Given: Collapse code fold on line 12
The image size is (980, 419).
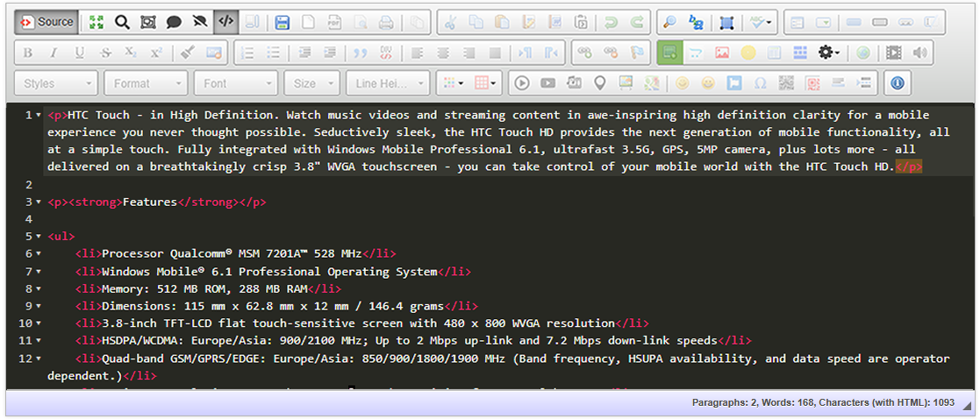Looking at the screenshot, I should [38, 359].
